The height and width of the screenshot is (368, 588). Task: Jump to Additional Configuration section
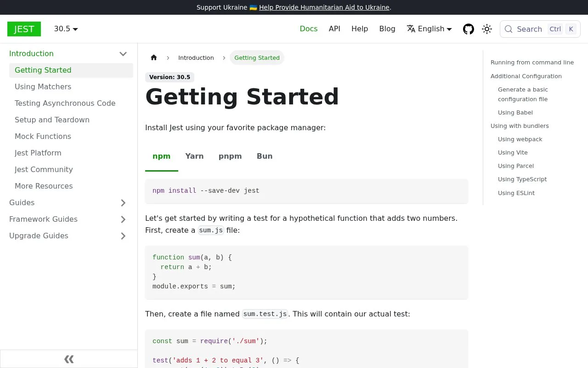point(526,76)
